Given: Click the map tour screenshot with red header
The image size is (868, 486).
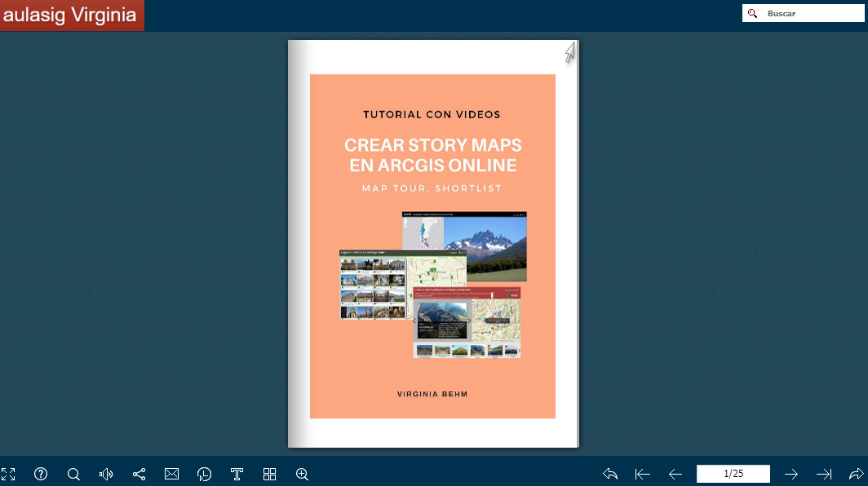Looking at the screenshot, I should tap(467, 323).
